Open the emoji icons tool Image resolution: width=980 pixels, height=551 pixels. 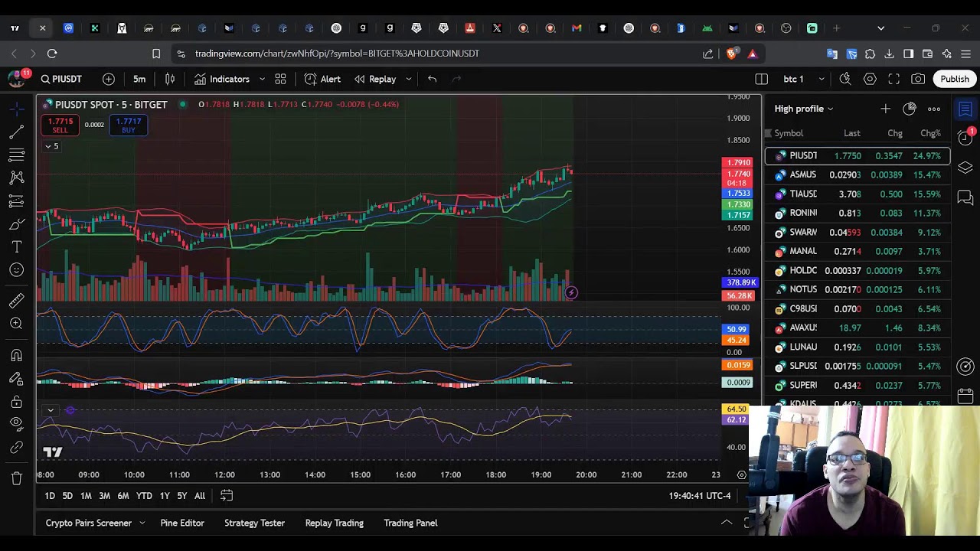coord(17,269)
